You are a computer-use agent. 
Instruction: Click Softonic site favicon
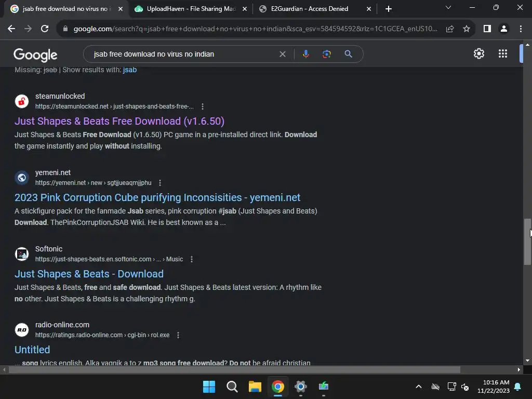tap(22, 254)
